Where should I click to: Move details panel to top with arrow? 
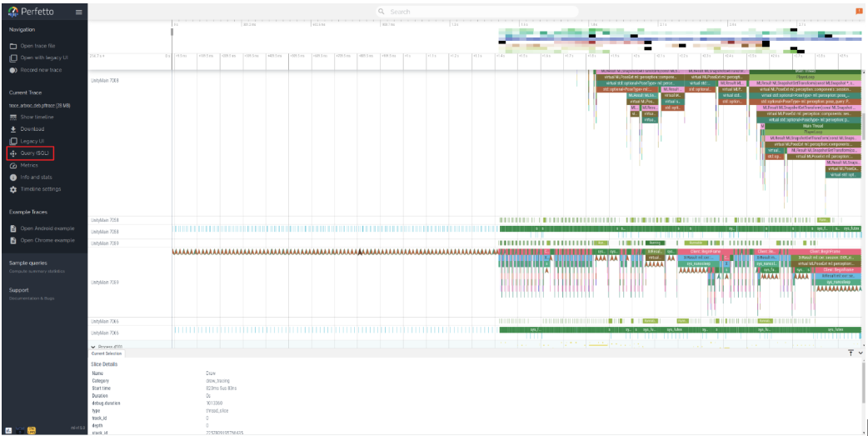coord(851,353)
